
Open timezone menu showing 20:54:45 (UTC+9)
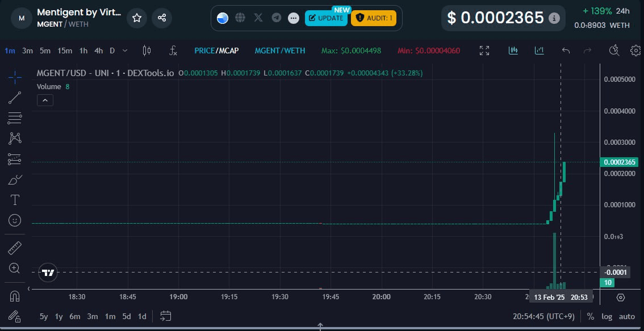coord(543,316)
